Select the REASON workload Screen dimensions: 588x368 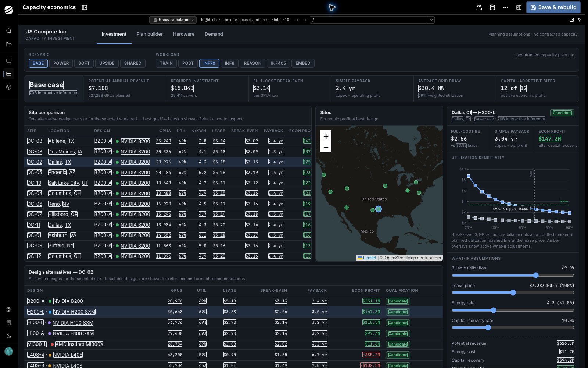click(252, 63)
